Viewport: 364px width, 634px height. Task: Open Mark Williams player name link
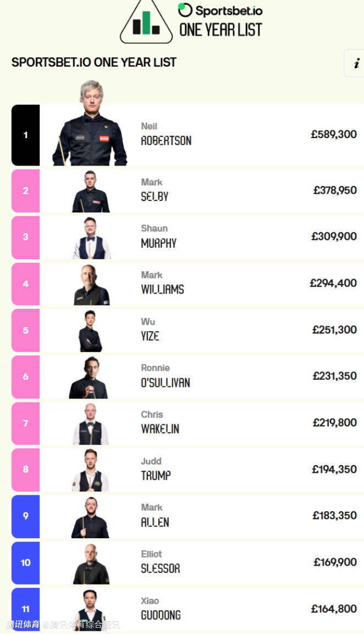tap(162, 283)
